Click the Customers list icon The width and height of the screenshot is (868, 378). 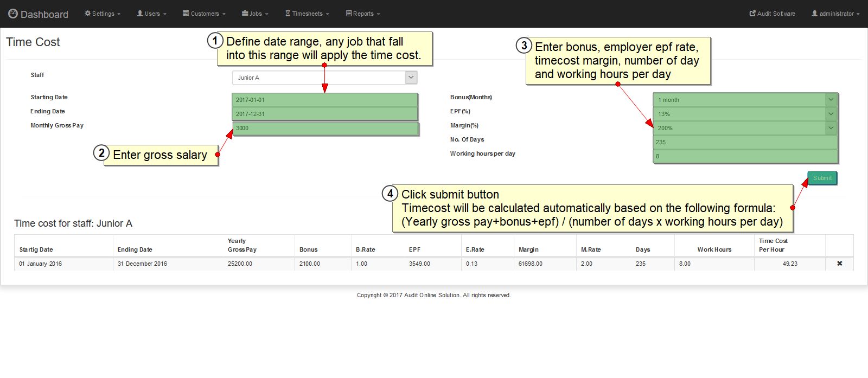186,14
